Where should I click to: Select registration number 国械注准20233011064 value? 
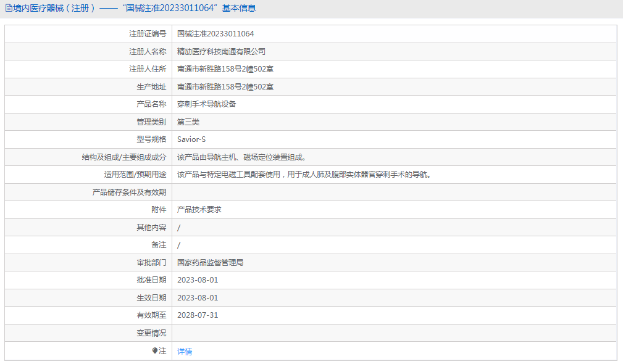[215, 34]
